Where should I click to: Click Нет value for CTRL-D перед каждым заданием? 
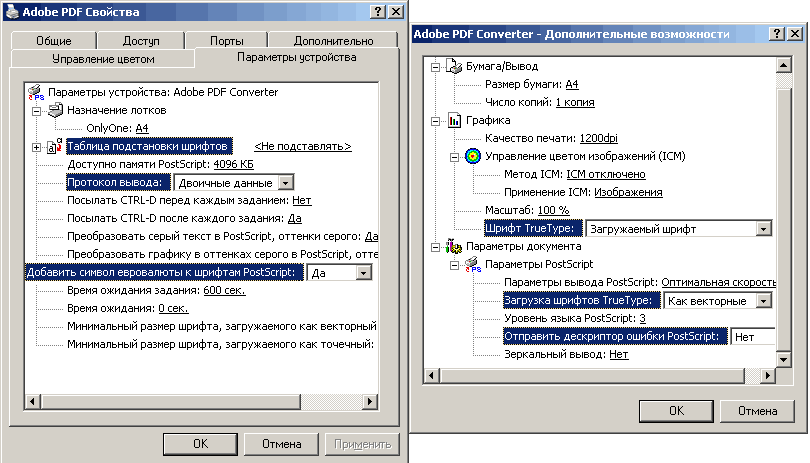(302, 200)
